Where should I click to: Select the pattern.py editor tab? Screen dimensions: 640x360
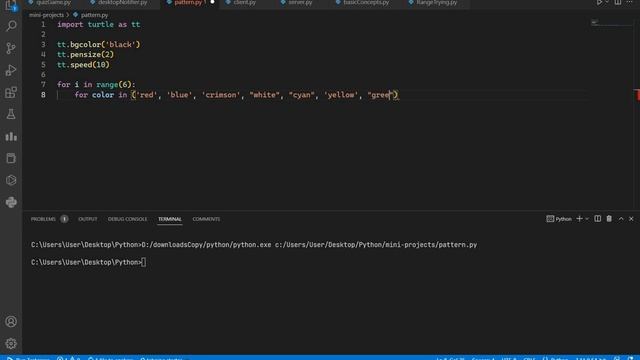click(x=188, y=2)
